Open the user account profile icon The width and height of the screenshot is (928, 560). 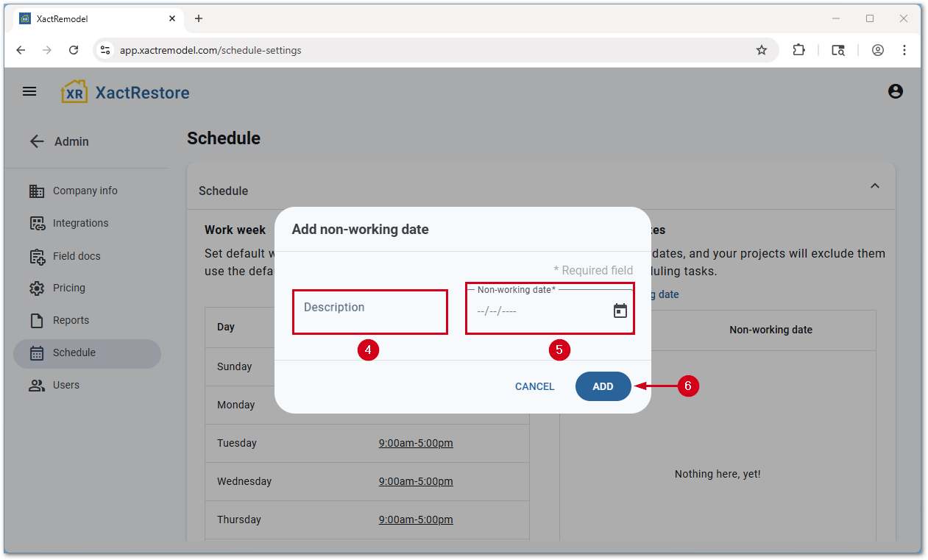[895, 92]
